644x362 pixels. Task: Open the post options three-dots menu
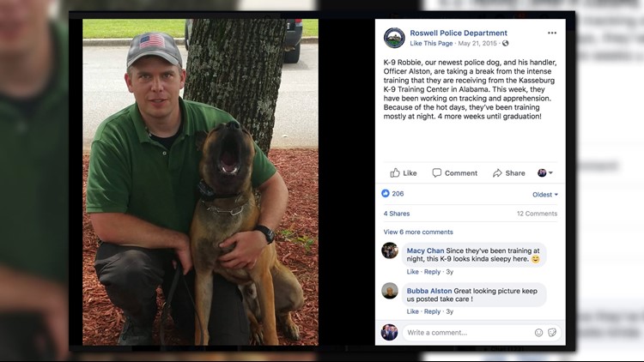click(552, 33)
